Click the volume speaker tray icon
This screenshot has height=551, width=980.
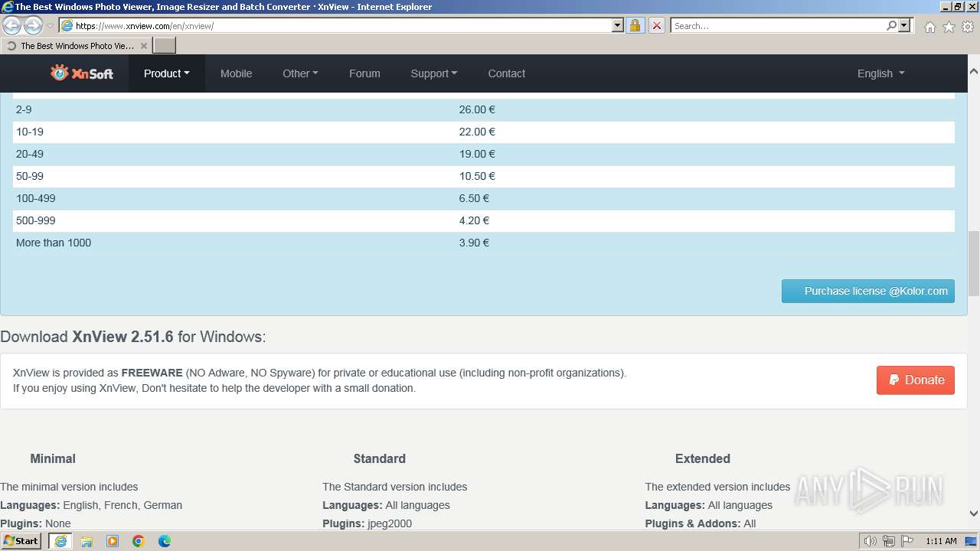click(871, 541)
